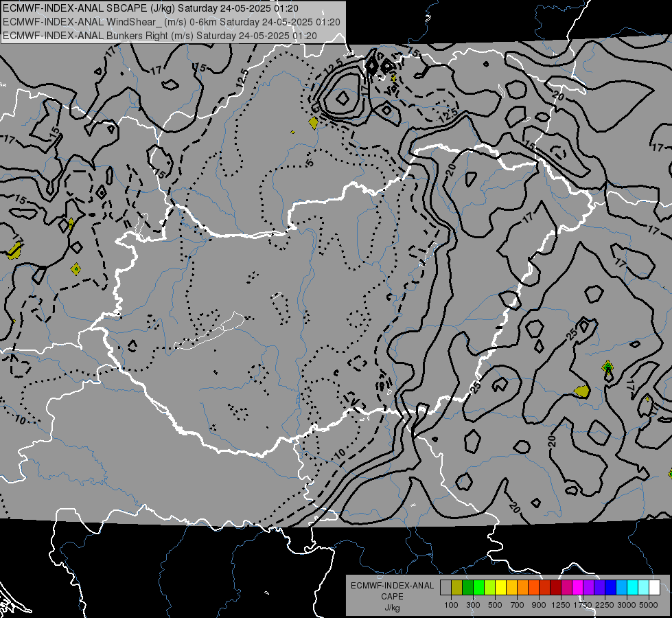The height and width of the screenshot is (618, 672).
Task: Click the 1750 legend value
Action: click(583, 605)
